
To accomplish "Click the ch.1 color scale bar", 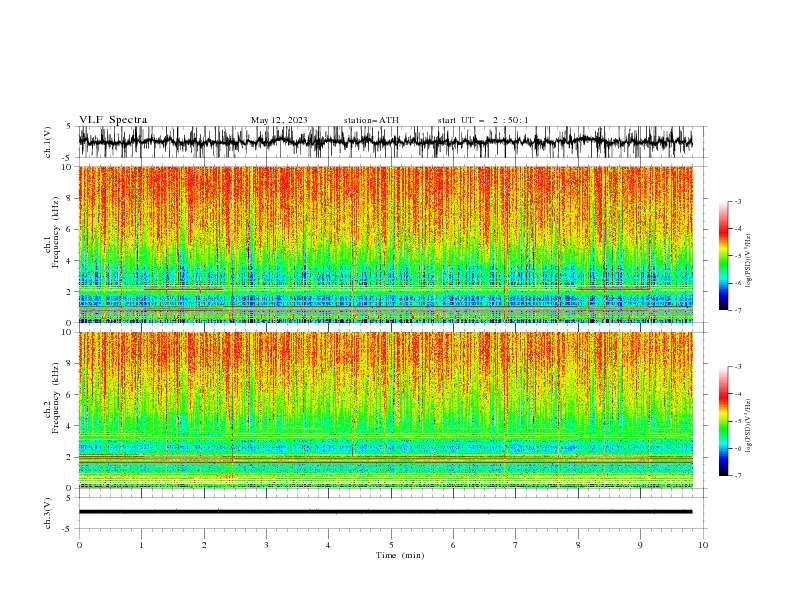I will [x=724, y=256].
